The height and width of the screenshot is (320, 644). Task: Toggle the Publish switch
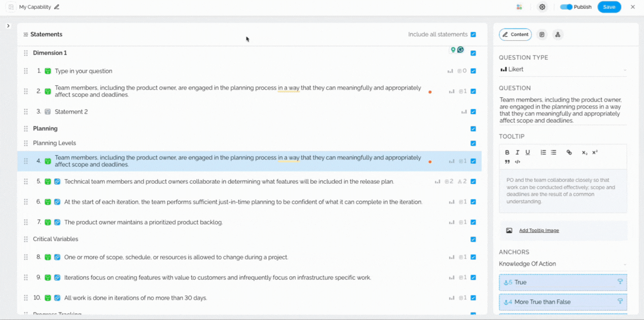(566, 7)
